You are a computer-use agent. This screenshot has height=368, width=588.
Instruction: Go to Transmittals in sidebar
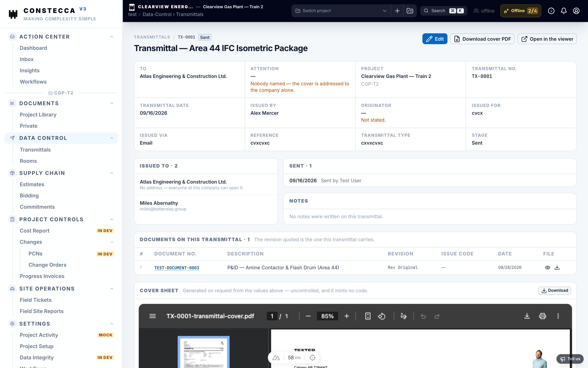(x=35, y=150)
